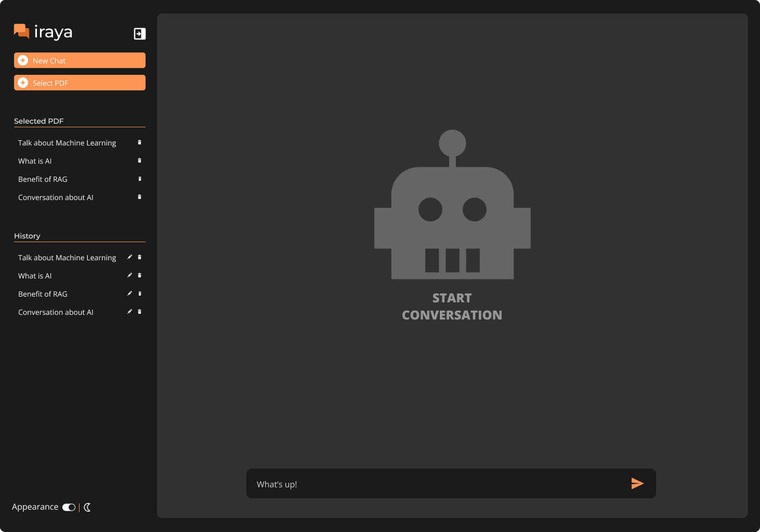This screenshot has height=532, width=760.
Task: Edit the 'What is AI' history entry
Action: point(129,275)
